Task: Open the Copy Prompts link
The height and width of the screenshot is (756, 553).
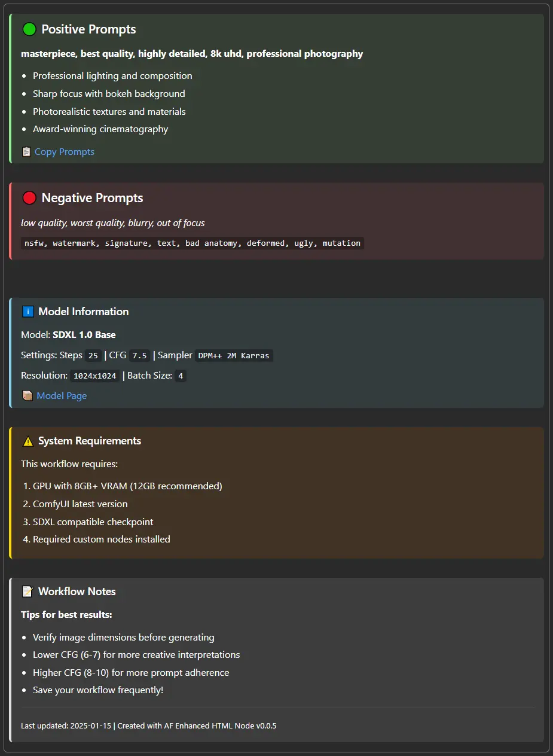Action: click(x=65, y=152)
